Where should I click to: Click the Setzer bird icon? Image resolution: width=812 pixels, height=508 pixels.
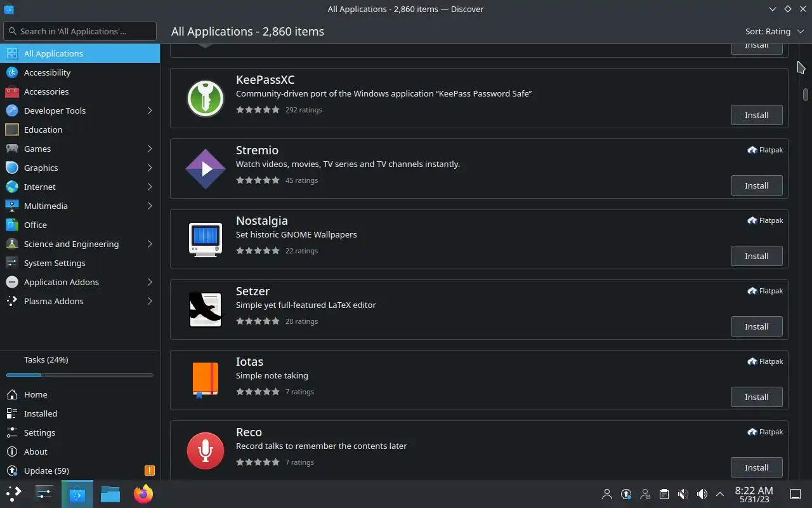[x=206, y=310]
